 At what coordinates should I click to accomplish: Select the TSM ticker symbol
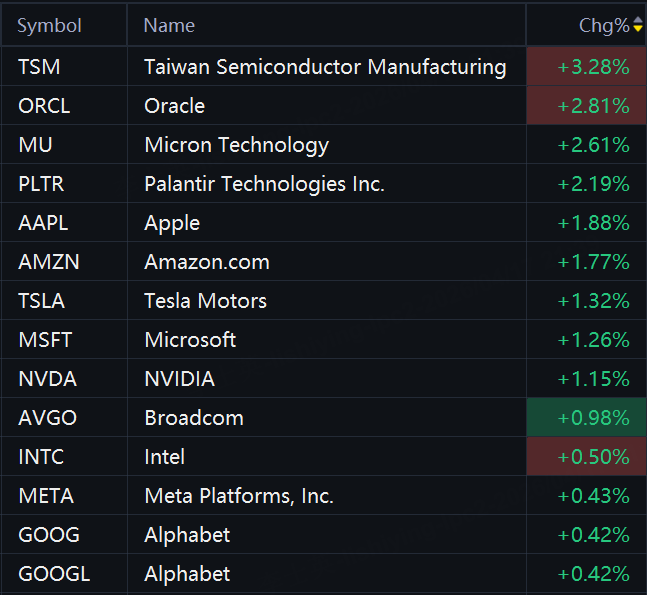pos(39,67)
